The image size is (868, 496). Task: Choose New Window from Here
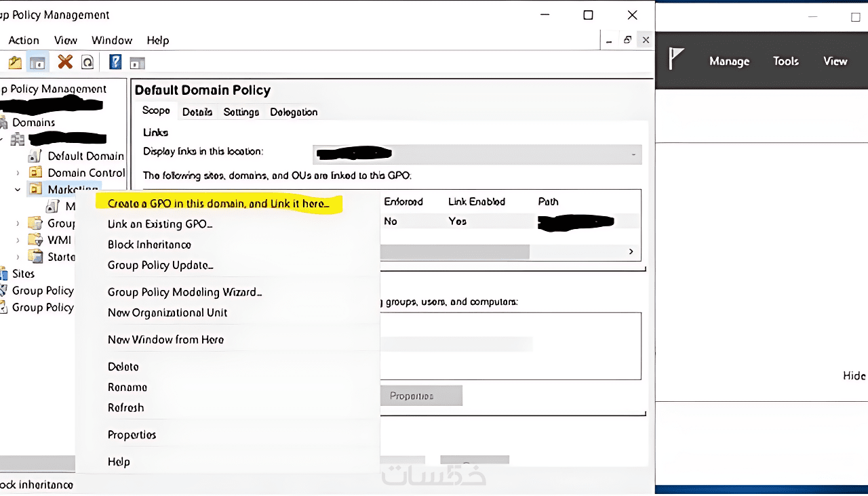click(x=165, y=339)
